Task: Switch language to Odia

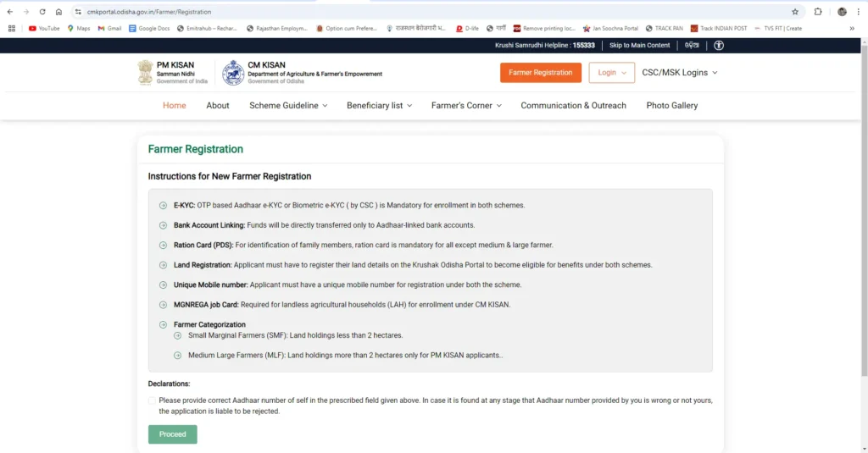Action: (x=692, y=46)
